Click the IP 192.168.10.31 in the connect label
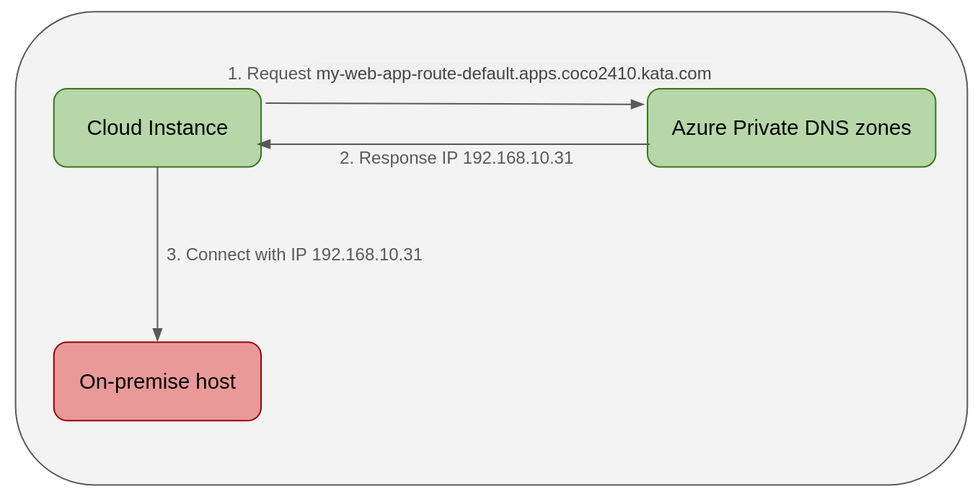The height and width of the screenshot is (494, 980). 367,255
